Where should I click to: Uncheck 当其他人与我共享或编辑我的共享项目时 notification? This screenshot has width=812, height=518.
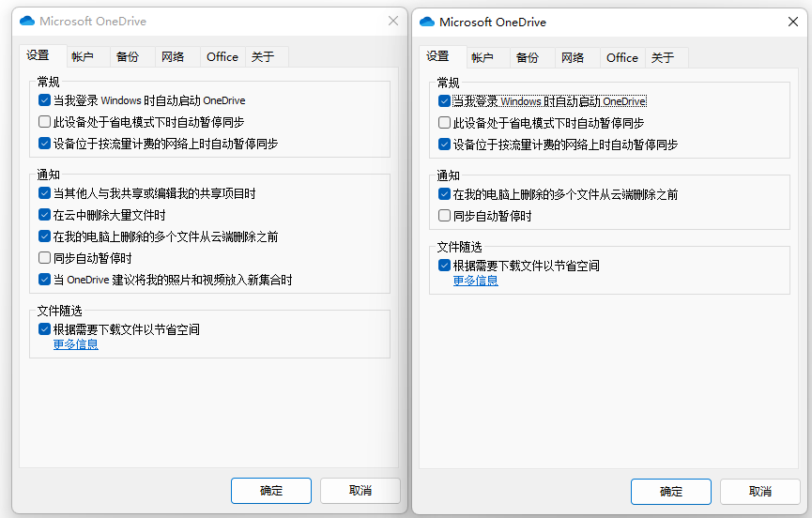44,193
